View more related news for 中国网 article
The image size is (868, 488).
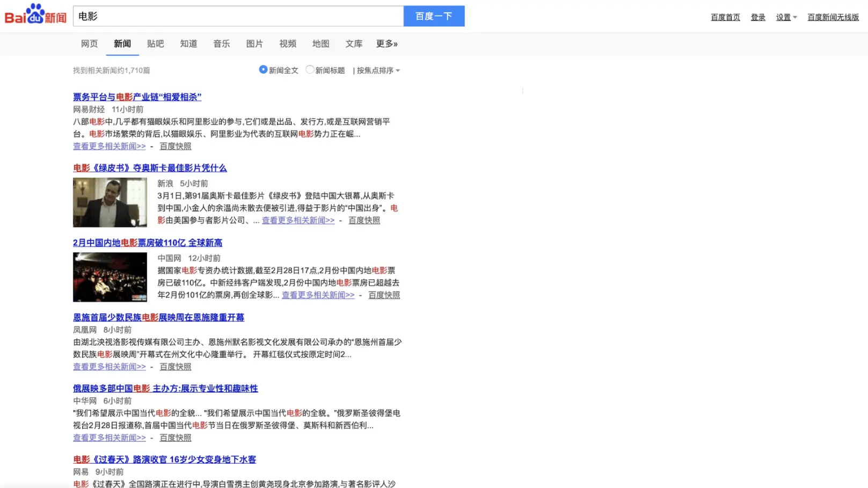coord(318,295)
